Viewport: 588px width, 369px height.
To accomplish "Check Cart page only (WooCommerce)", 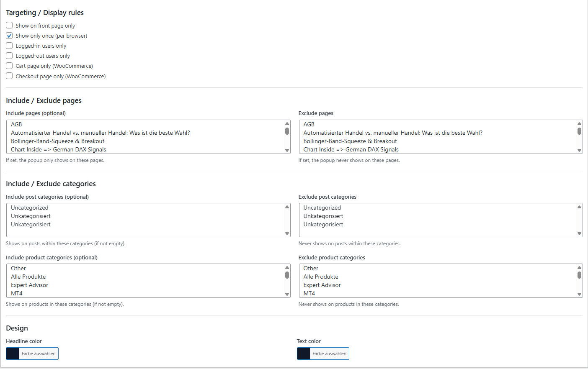I will tap(9, 66).
